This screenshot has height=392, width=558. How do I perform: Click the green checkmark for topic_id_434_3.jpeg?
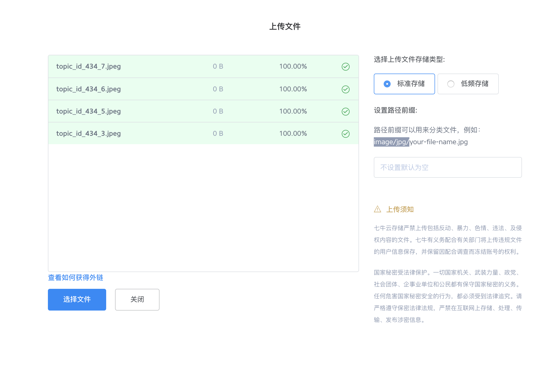click(x=345, y=134)
